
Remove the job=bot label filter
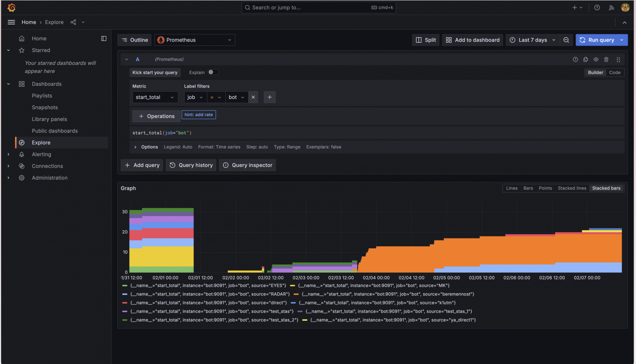pyautogui.click(x=253, y=97)
